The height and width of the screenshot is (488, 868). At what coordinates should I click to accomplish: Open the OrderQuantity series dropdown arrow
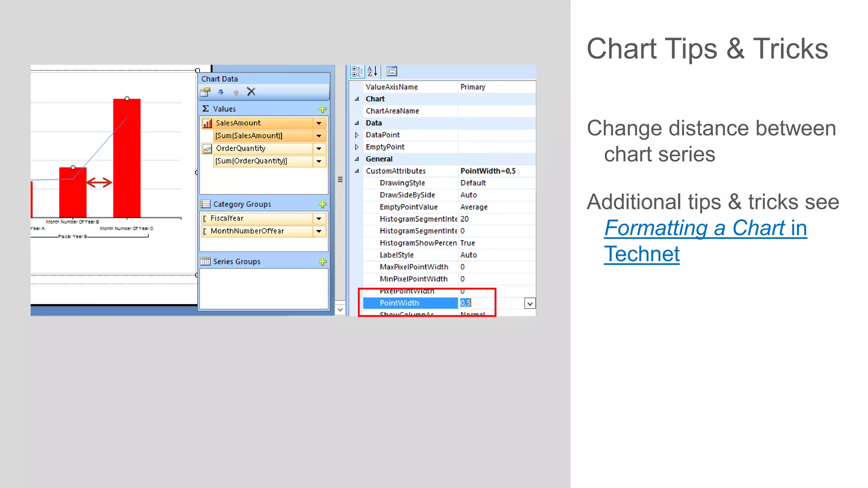(319, 149)
